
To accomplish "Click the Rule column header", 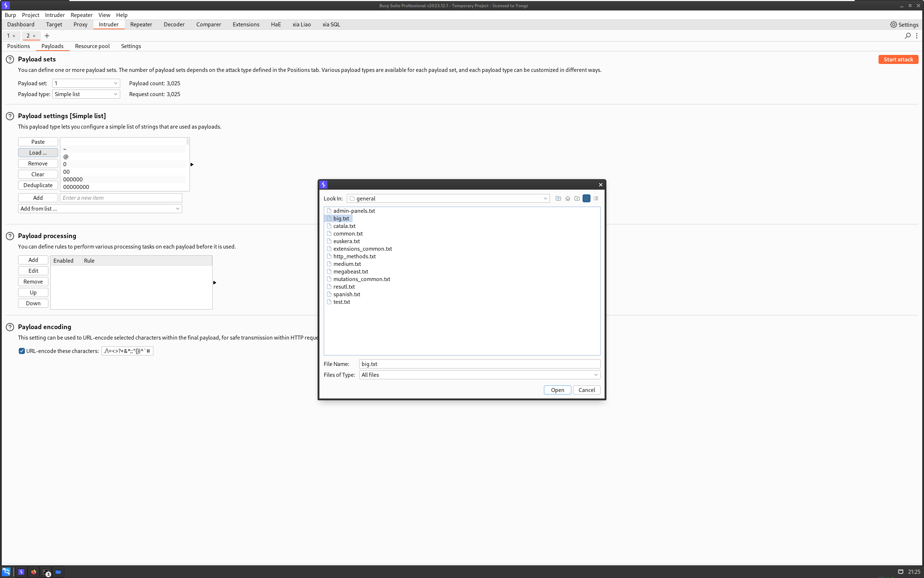I will (x=147, y=261).
